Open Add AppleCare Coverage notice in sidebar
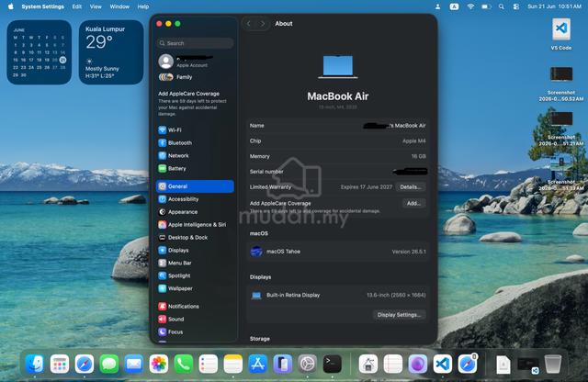 [x=194, y=103]
